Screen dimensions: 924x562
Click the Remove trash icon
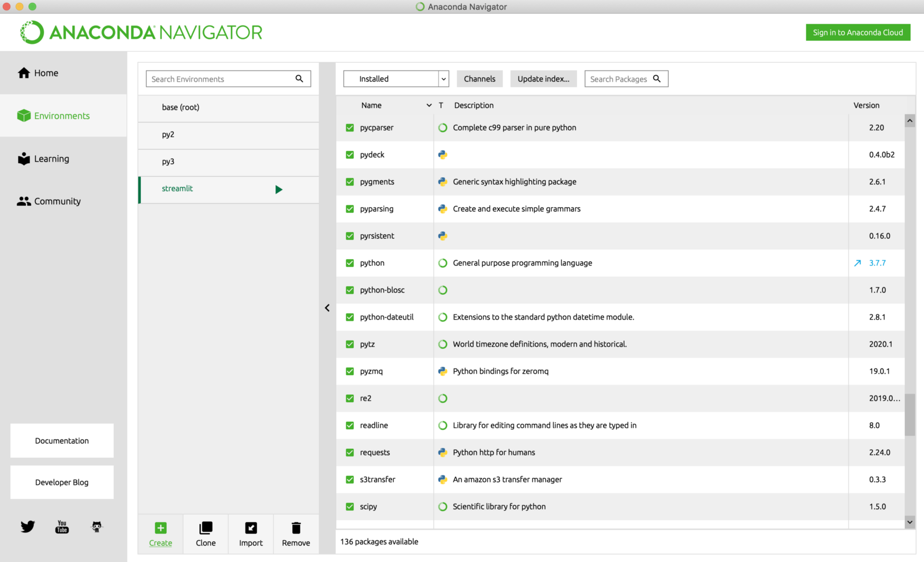pyautogui.click(x=296, y=528)
